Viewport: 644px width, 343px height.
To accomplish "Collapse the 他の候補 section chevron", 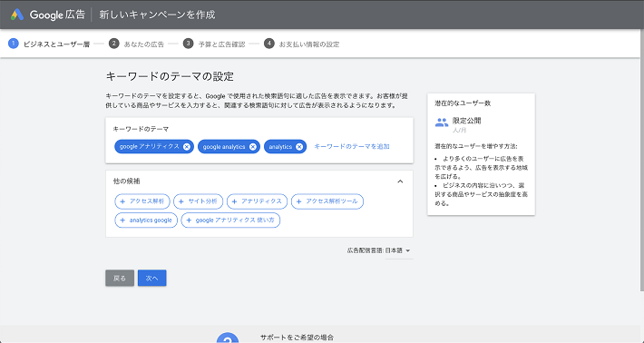I will [x=400, y=181].
